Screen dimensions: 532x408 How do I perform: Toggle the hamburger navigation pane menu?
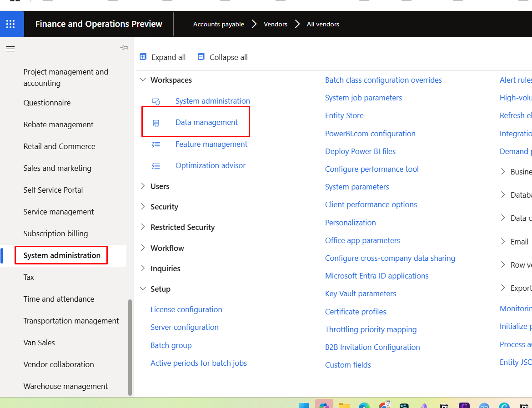point(10,49)
